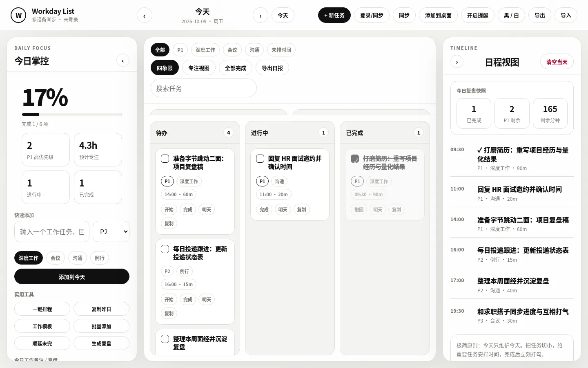
Task: Click 开始 on 准备字节跳动二面 card
Action: point(169,209)
